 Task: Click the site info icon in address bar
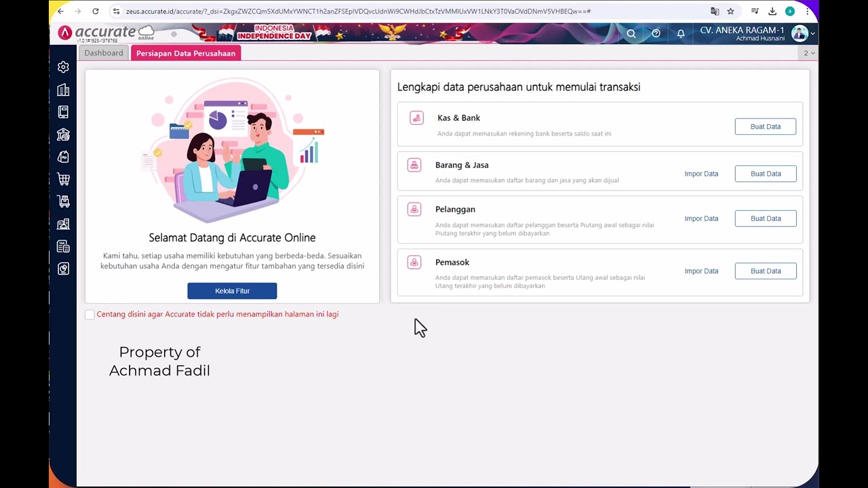pos(117,12)
